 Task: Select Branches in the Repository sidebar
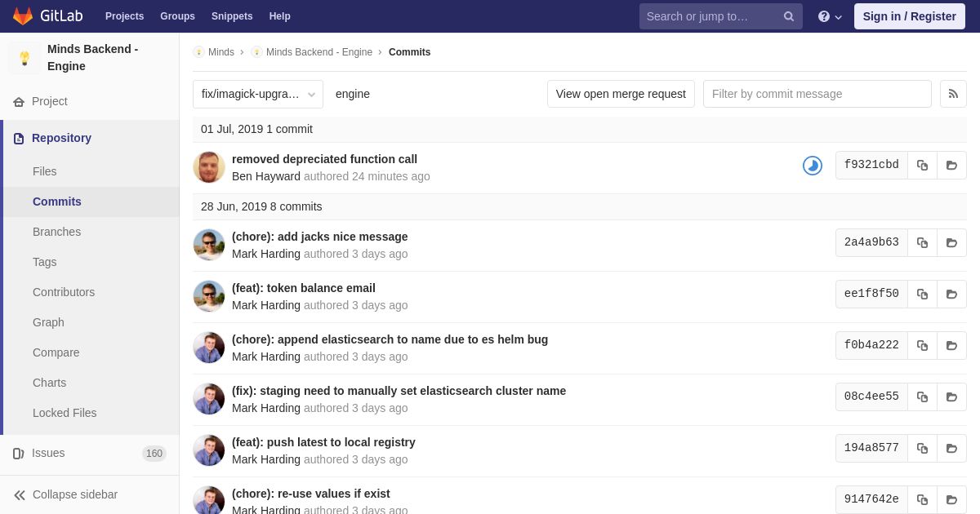pyautogui.click(x=56, y=232)
